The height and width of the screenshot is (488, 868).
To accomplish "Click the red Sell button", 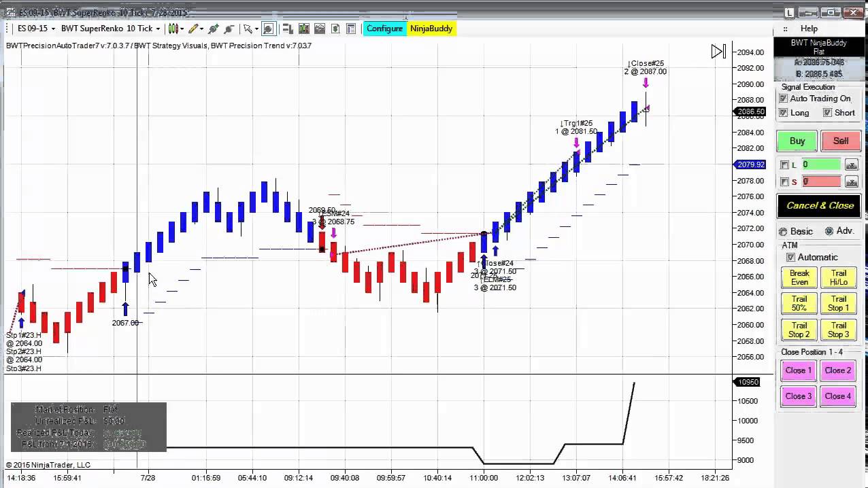I will coord(841,141).
